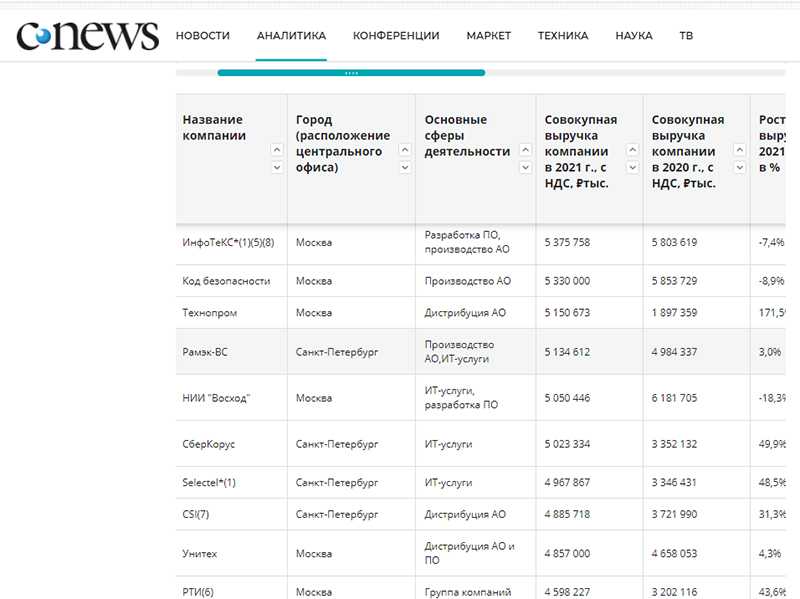Click the 5 330 000 revenue value
Viewport: 800px width, 599px height.
[x=567, y=281]
